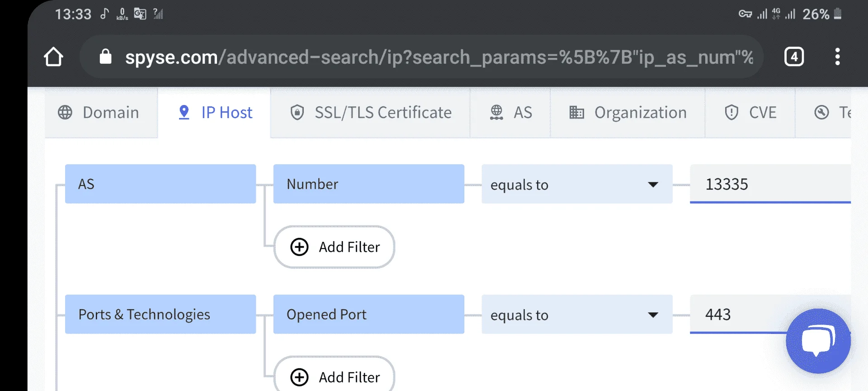Switch to the Domain tab

101,113
